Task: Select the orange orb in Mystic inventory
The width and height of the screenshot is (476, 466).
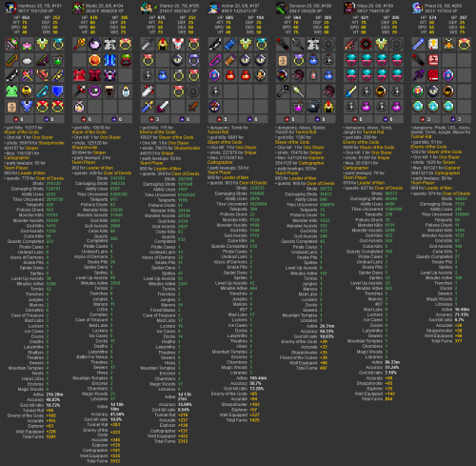Action: point(94,60)
